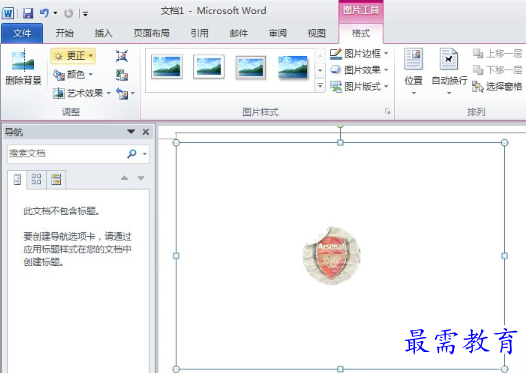Select the Format (格式) tab
Viewport: 526px width, 373px height.
point(361,33)
